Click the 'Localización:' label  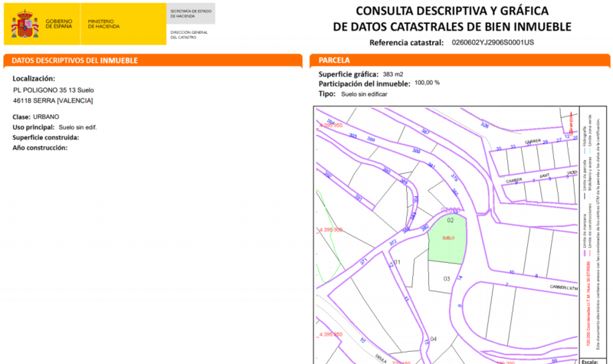click(x=34, y=79)
